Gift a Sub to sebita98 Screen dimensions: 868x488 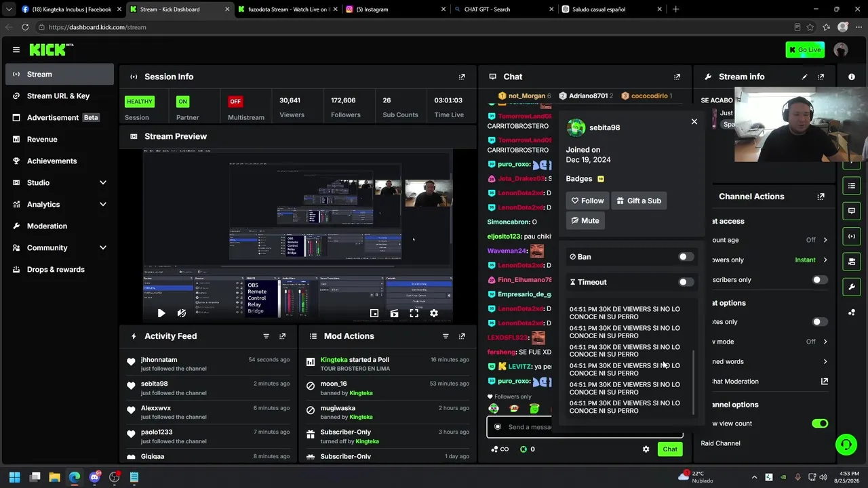(x=639, y=201)
